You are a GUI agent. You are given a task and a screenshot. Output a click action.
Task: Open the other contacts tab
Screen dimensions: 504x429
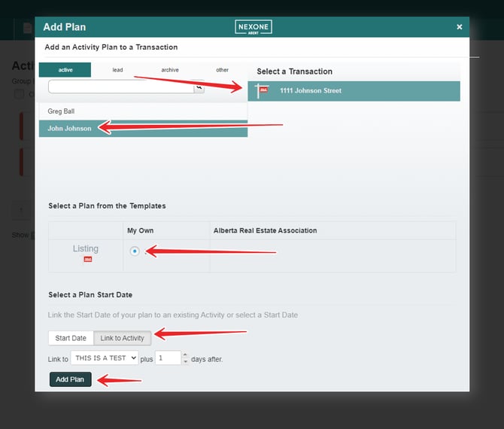point(222,70)
